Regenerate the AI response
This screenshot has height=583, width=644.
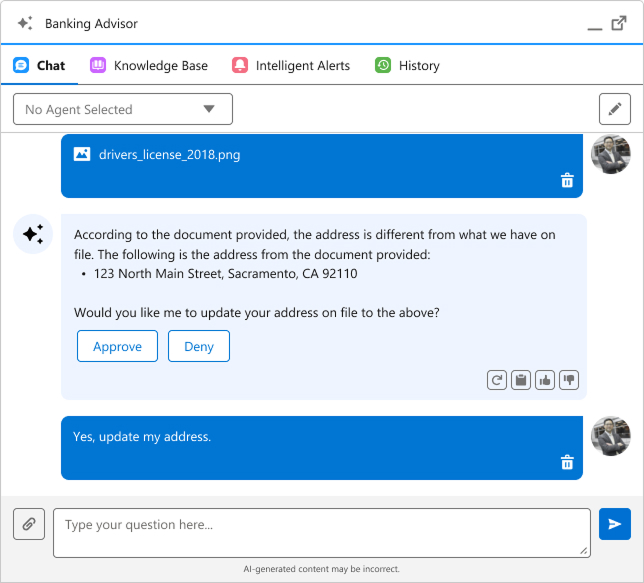coord(496,380)
